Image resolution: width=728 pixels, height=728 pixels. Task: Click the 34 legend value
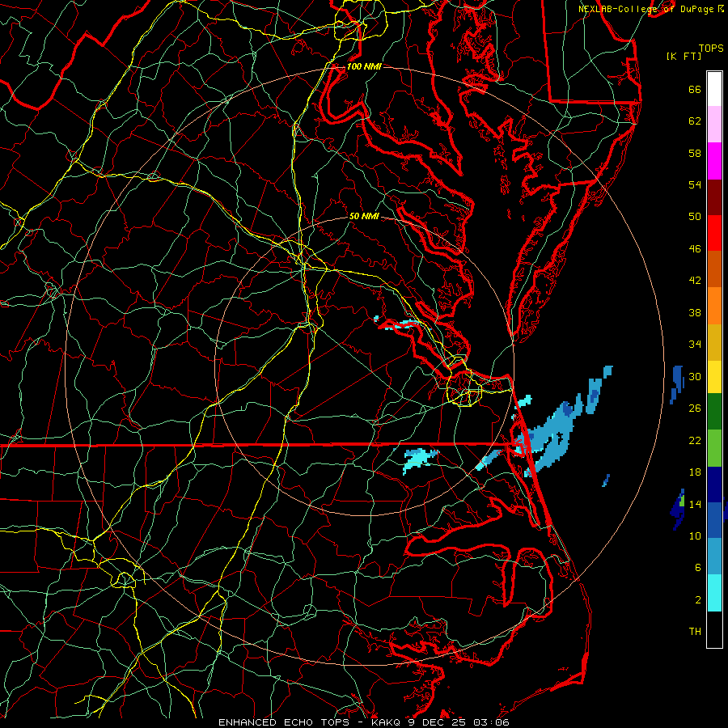click(695, 344)
